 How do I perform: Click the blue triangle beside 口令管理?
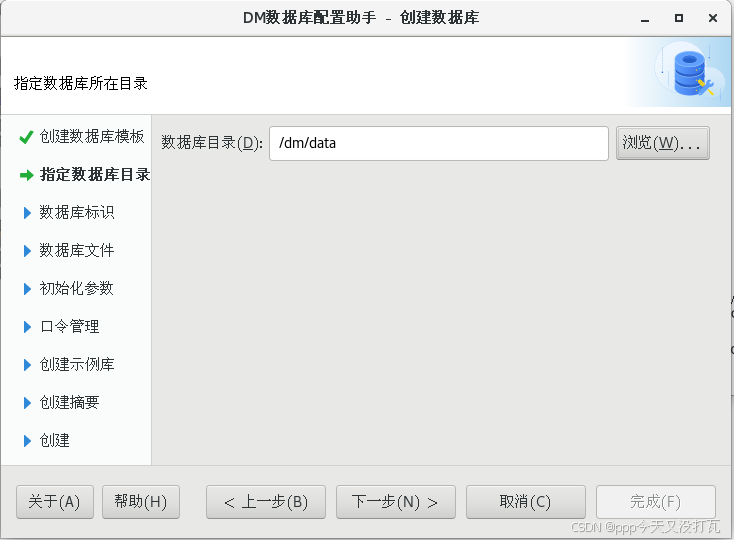pyautogui.click(x=27, y=327)
